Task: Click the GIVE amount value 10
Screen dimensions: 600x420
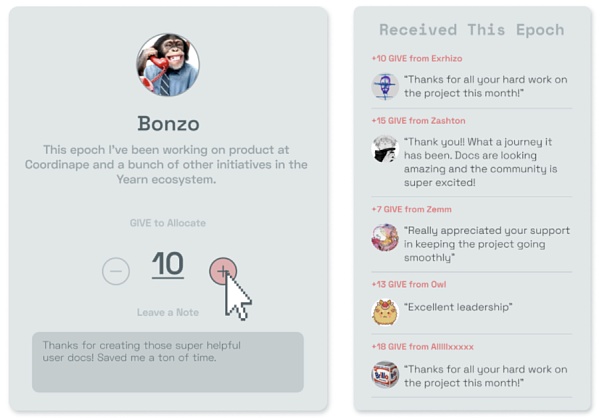Action: pos(168,265)
